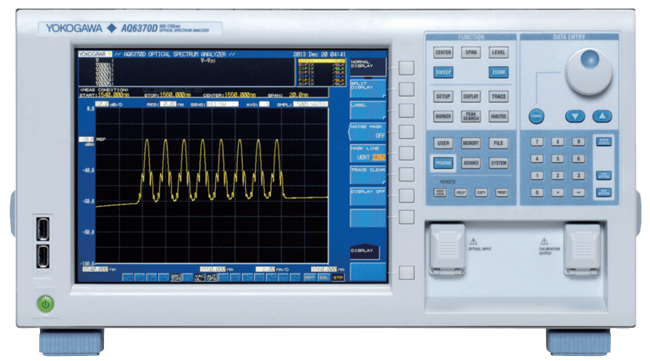Click numeric key 2

click(558, 176)
